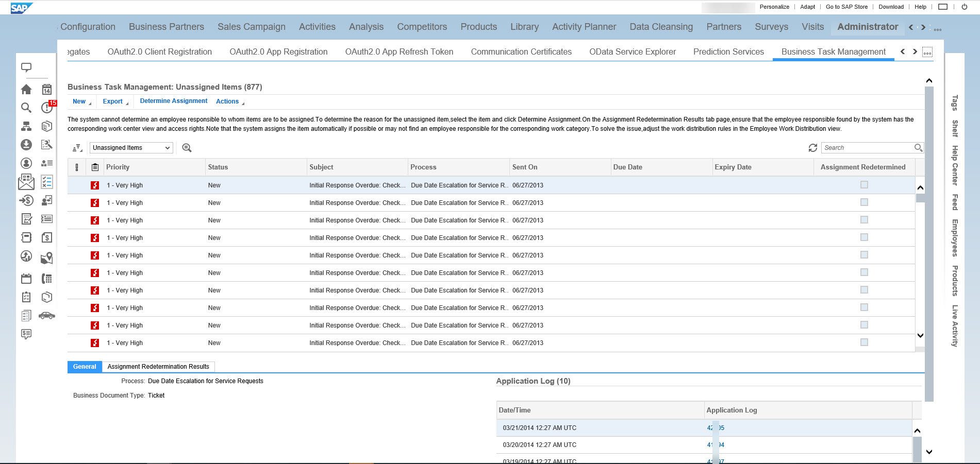Click into the Search input field

pos(868,148)
